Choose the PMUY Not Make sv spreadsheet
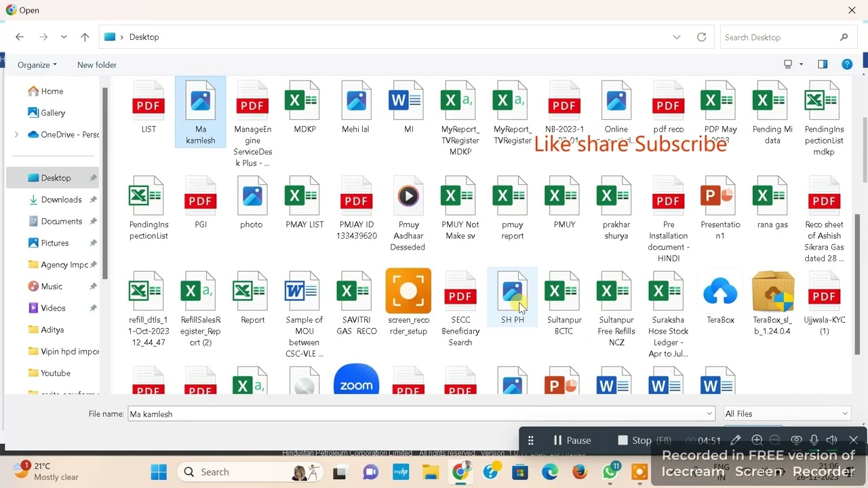The height and width of the screenshot is (488, 868). (x=460, y=207)
